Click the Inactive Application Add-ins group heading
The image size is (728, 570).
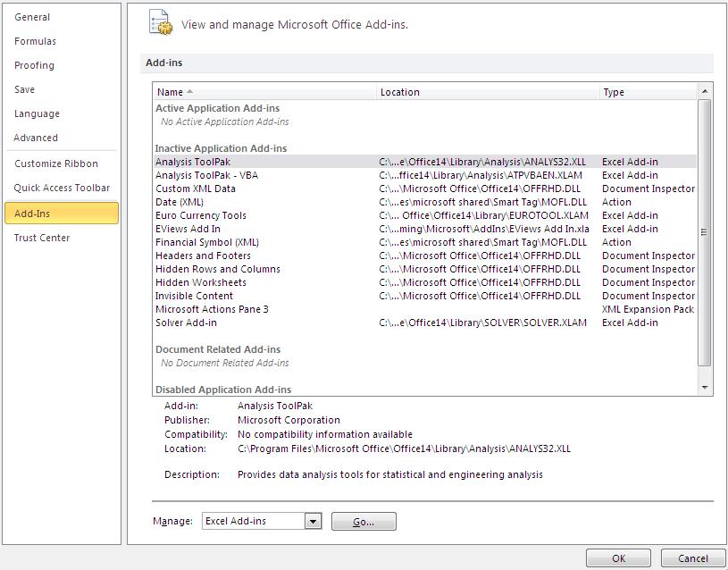(x=221, y=148)
